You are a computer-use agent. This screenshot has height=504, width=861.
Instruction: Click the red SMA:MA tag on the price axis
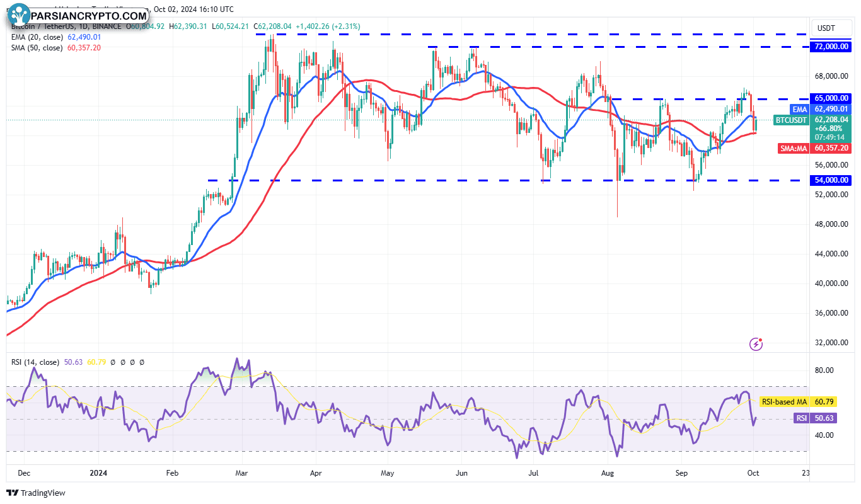point(795,148)
